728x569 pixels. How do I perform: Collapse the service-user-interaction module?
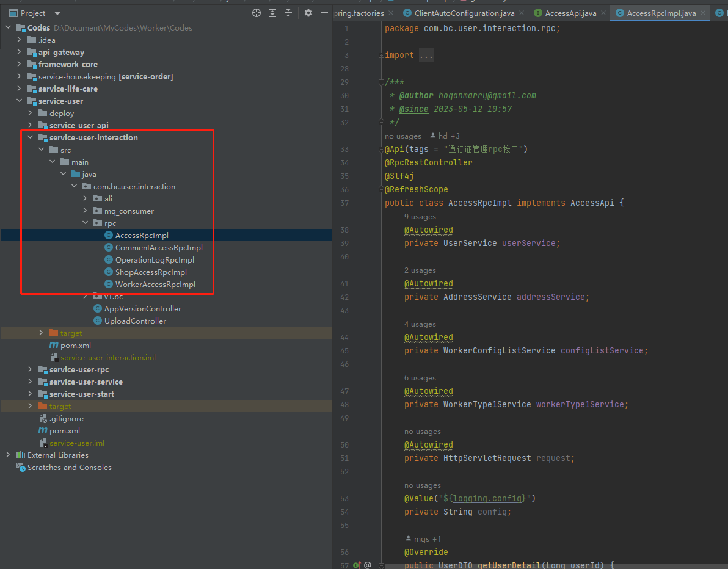[30, 137]
